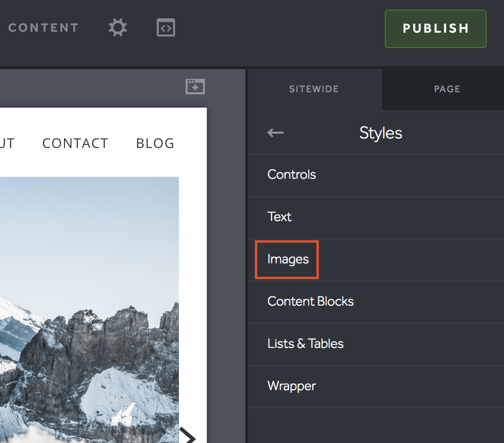Click the add section window-plus icon
The image size is (504, 443).
point(195,86)
